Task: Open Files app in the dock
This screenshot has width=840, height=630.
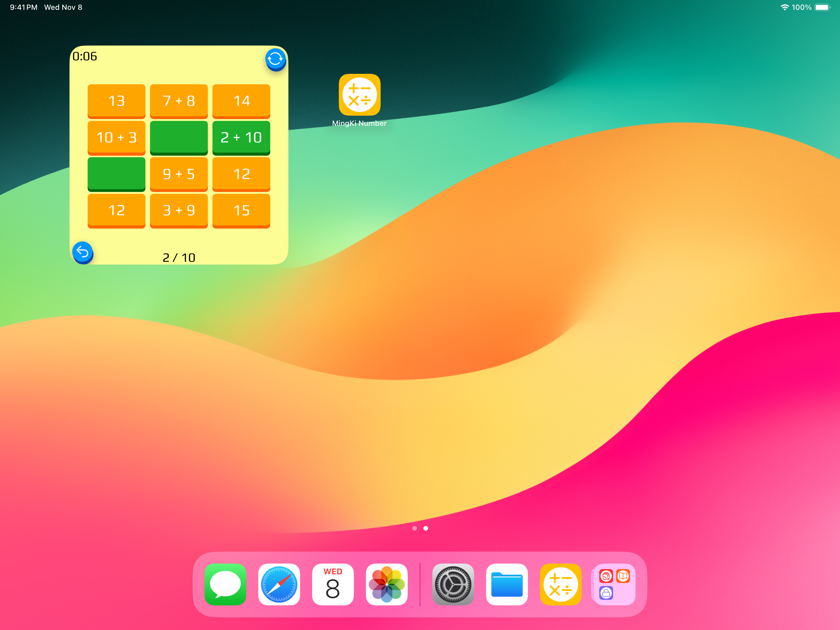Action: click(x=507, y=584)
